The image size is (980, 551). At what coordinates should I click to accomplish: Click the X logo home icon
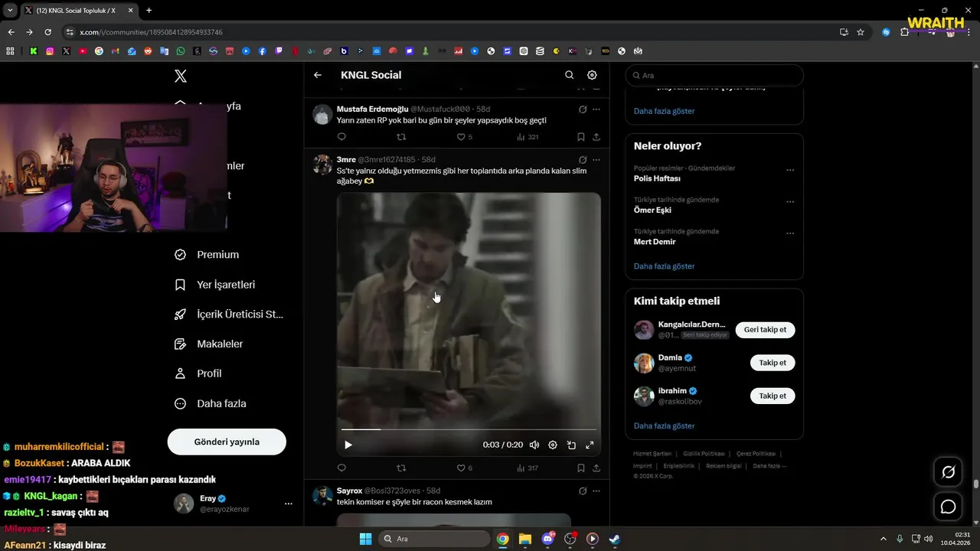point(181,76)
